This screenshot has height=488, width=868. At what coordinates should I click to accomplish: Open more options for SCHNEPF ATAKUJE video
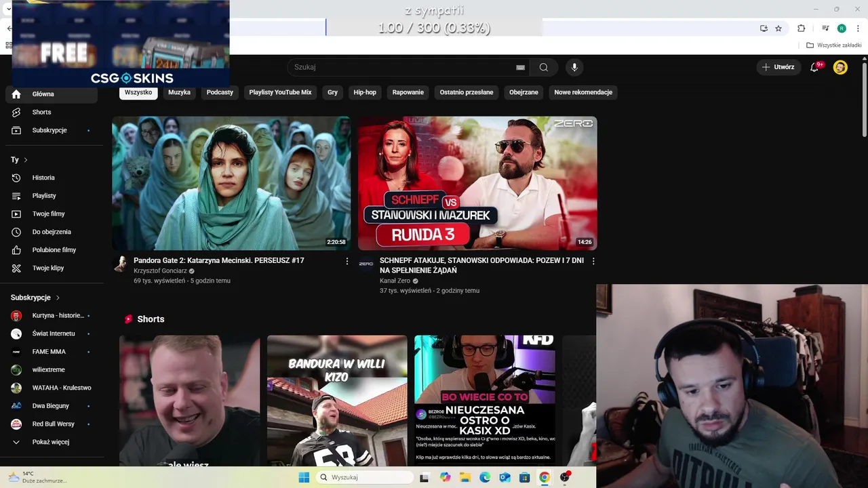(593, 261)
